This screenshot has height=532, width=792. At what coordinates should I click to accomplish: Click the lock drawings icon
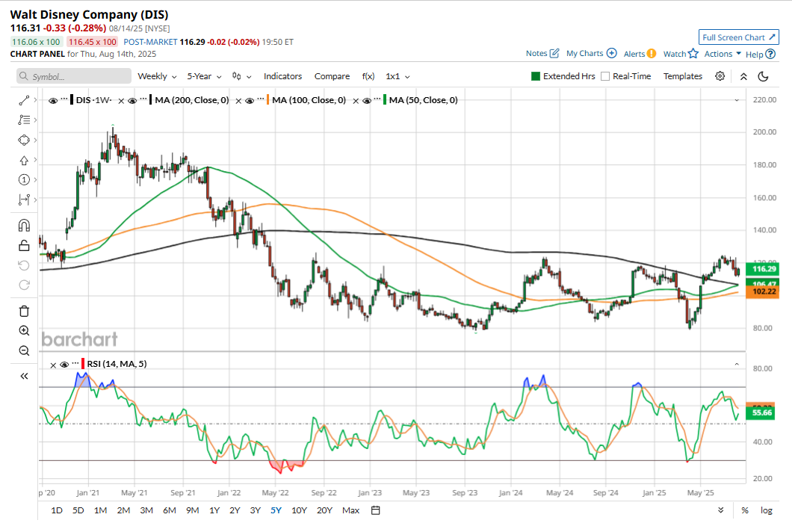pyautogui.click(x=24, y=246)
